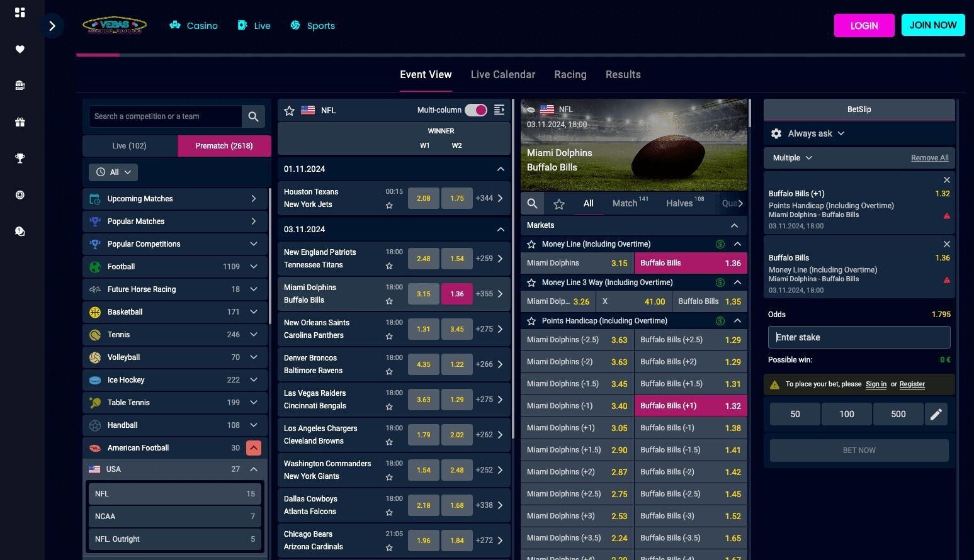Image resolution: width=974 pixels, height=560 pixels.
Task: Click the Remove All link in BetSlip
Action: click(929, 158)
